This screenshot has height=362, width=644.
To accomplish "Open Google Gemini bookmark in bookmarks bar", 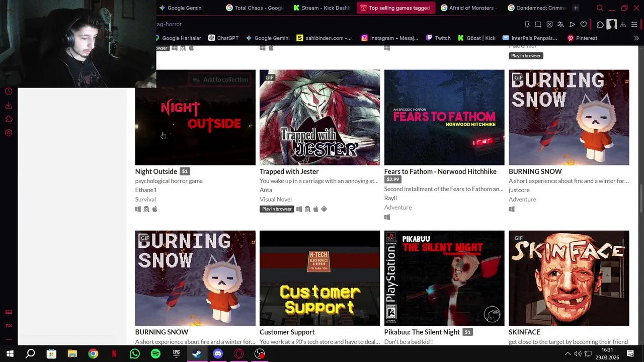I will click(267, 38).
